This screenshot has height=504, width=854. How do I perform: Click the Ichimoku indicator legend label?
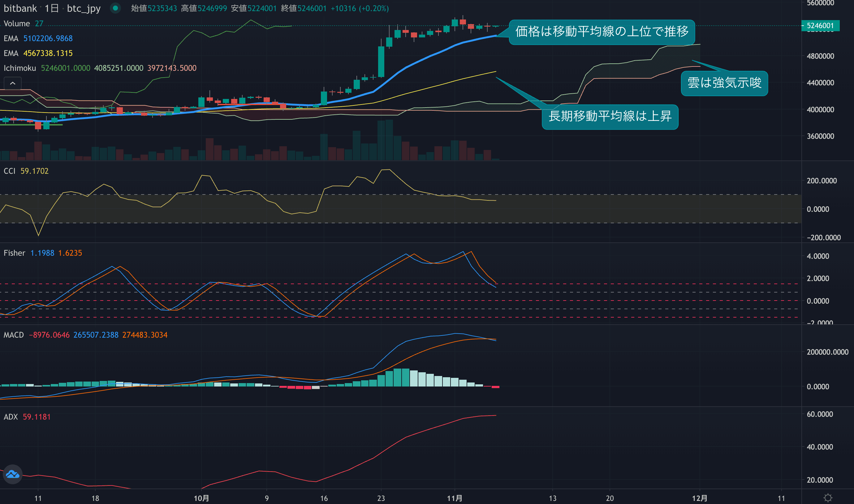[x=20, y=68]
